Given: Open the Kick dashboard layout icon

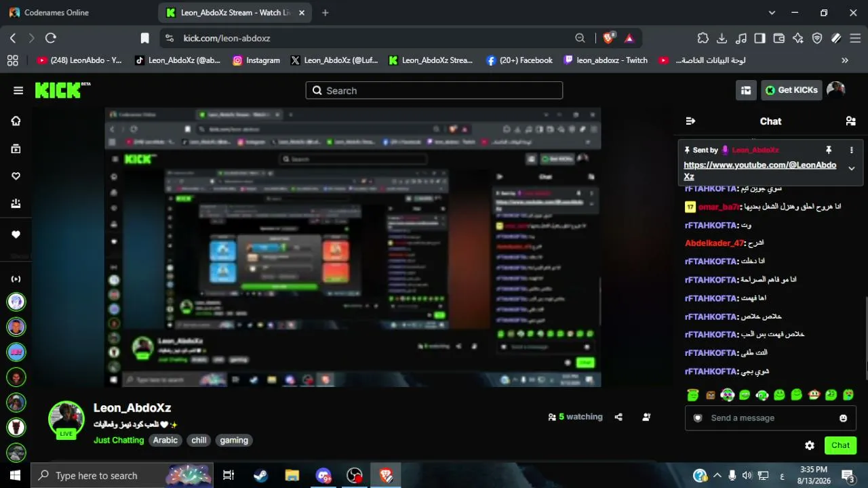Looking at the screenshot, I should [x=746, y=90].
